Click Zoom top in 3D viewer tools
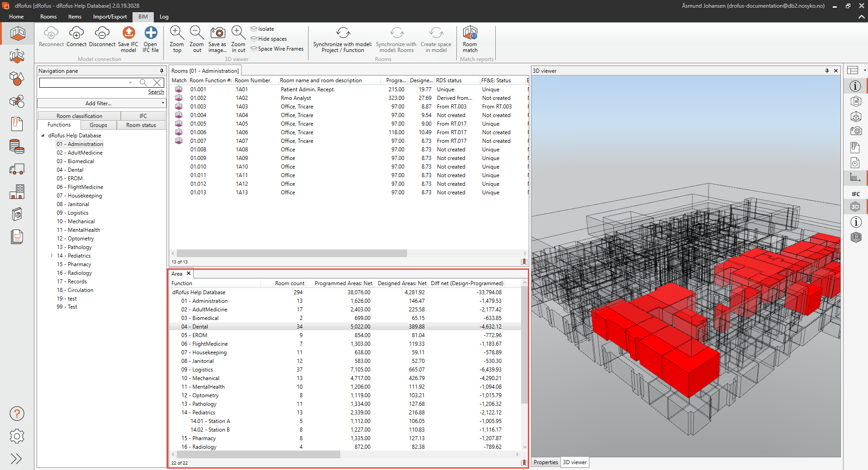 tap(176, 33)
